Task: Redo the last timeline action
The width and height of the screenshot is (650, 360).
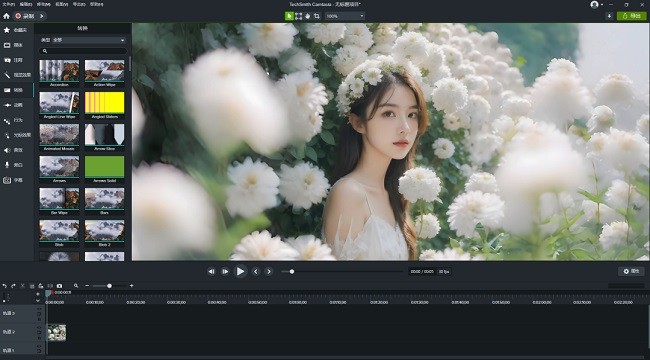Action: click(x=13, y=286)
